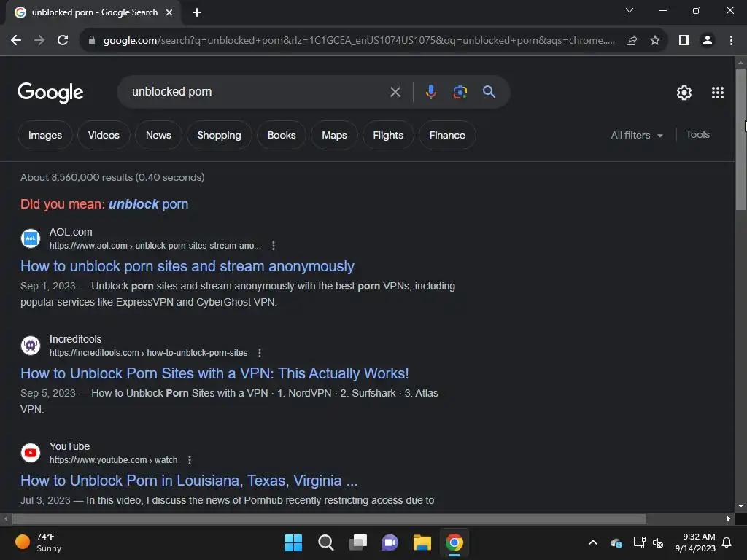Open the AOL.com result title link
747x560 pixels.
pyautogui.click(x=187, y=266)
